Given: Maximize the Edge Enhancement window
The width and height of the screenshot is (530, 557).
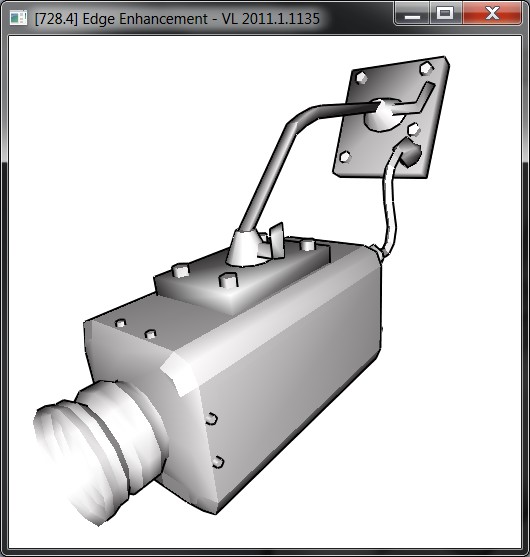Looking at the screenshot, I should (x=445, y=13).
